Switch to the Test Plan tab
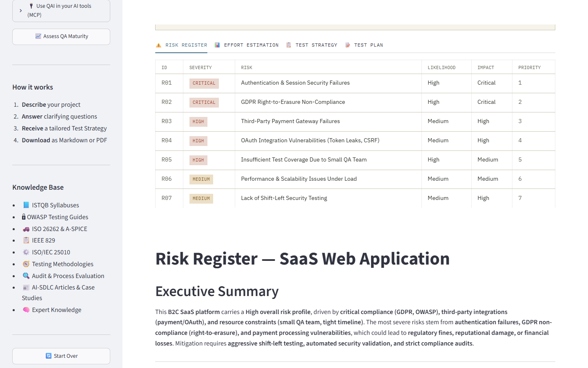This screenshot has width=588, height=368. pos(364,45)
